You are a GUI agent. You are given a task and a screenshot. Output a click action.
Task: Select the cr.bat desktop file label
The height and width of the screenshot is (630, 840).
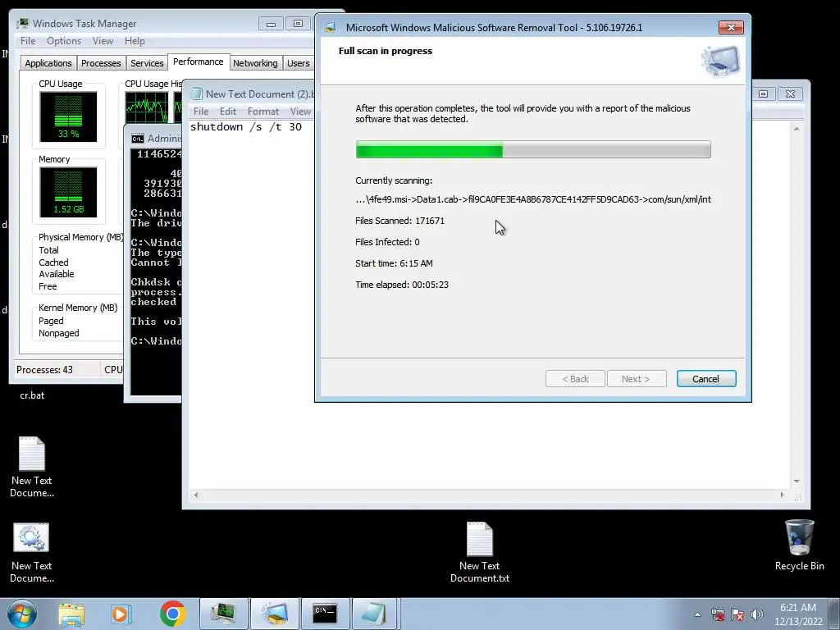32,395
